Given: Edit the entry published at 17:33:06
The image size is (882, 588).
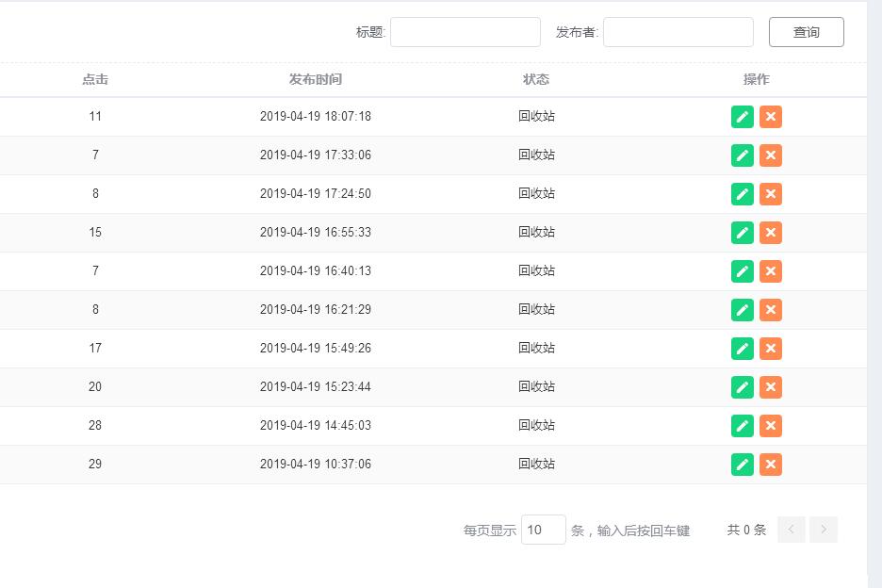Looking at the screenshot, I should coord(743,155).
